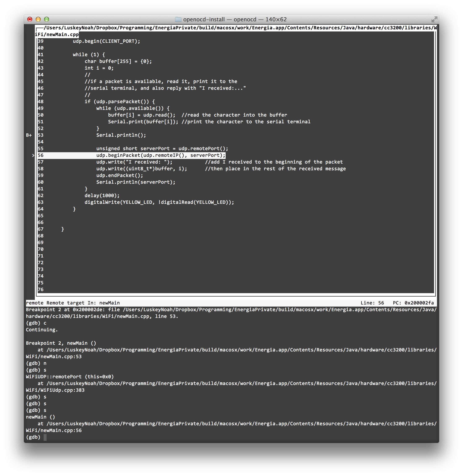Click the 'delay(1000);' line
This screenshot has width=463, height=476.
tap(102, 195)
